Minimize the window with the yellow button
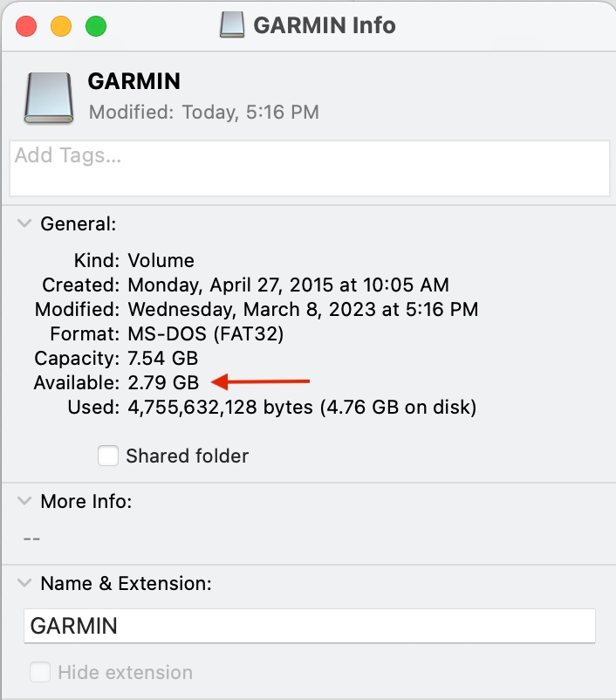Image resolution: width=616 pixels, height=700 pixels. pyautogui.click(x=61, y=26)
